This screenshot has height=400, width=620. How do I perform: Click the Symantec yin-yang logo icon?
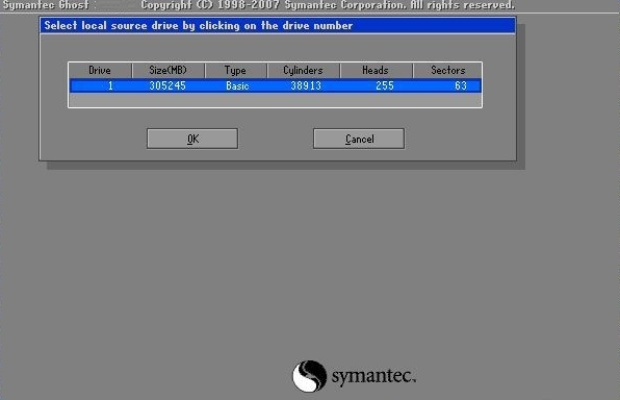point(309,376)
